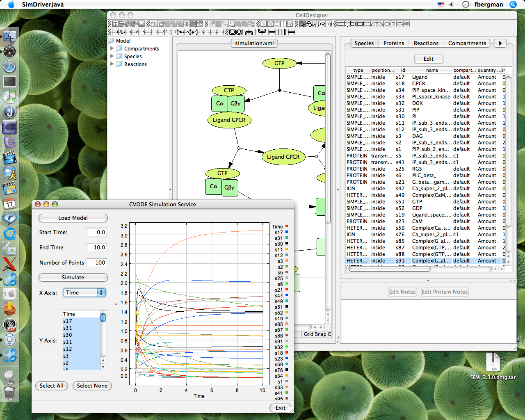Expand the Compartments tree node

click(x=112, y=48)
